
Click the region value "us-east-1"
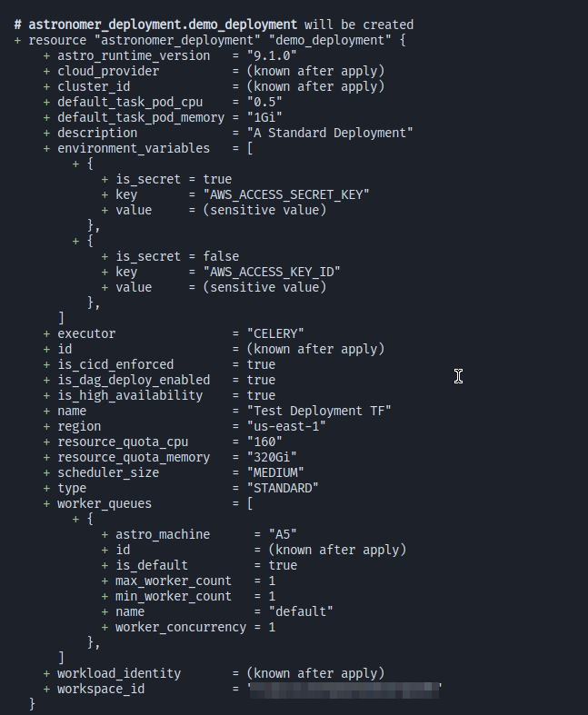pyautogui.click(x=287, y=426)
